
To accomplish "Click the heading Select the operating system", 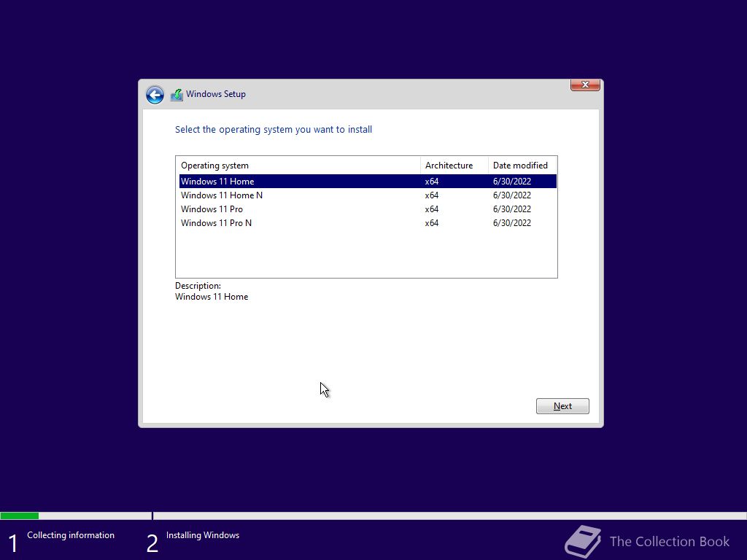I will coord(274,130).
